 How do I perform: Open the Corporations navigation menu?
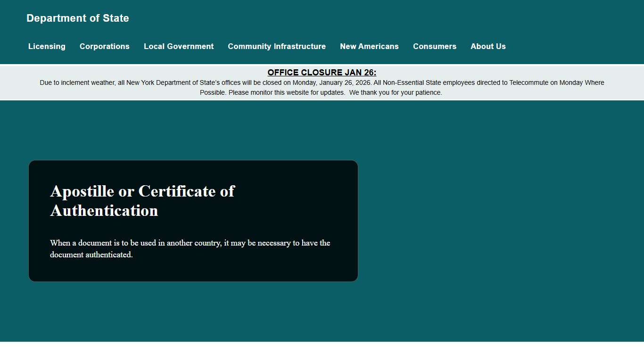pyautogui.click(x=105, y=46)
